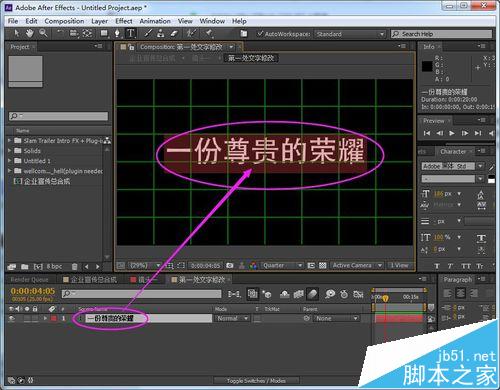Expand the Solids folder

pos(10,151)
